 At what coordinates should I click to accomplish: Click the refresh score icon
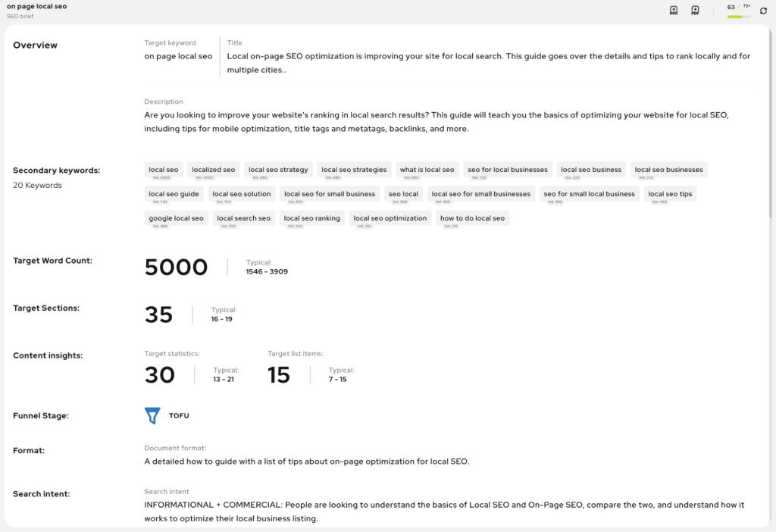click(x=763, y=11)
